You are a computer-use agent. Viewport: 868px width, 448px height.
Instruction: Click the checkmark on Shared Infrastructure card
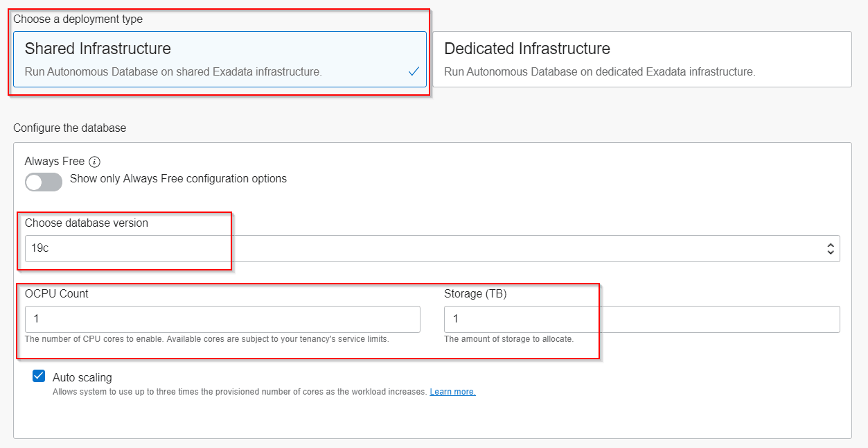pyautogui.click(x=414, y=71)
